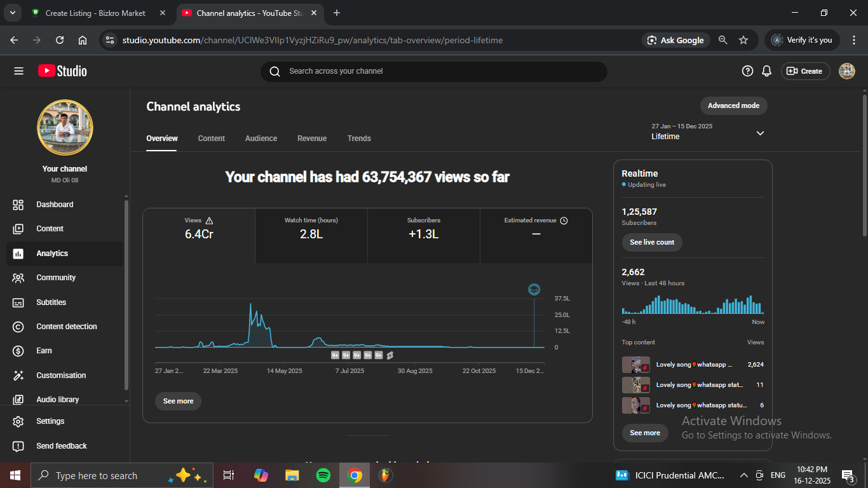The image size is (868, 488).
Task: Click the Spotify icon in the taskbar
Action: point(323,475)
